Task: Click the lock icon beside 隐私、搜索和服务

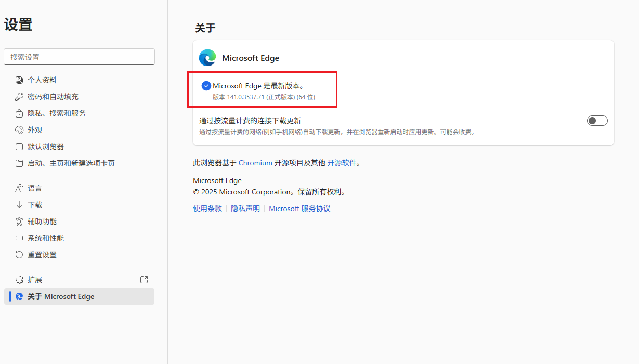Action: [x=19, y=113]
